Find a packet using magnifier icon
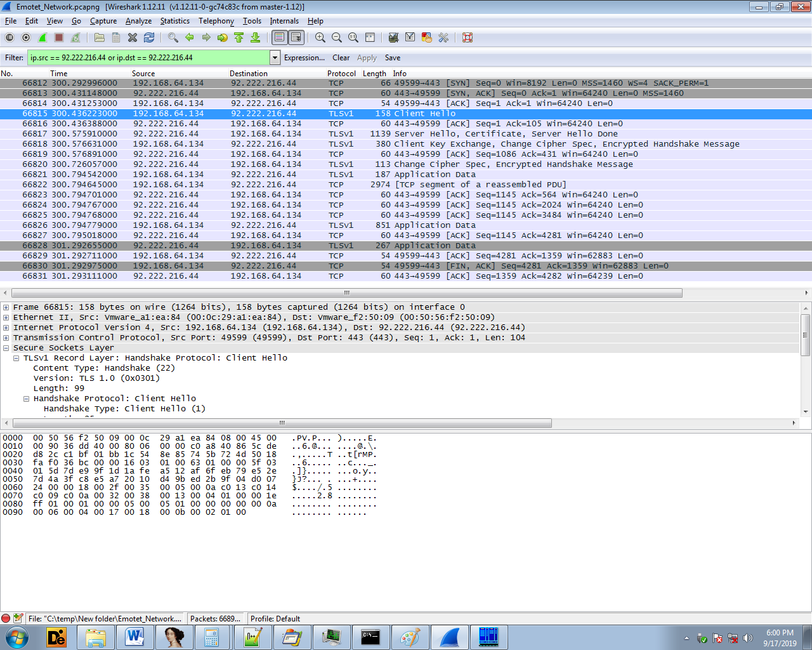The width and height of the screenshot is (812, 650). [173, 37]
